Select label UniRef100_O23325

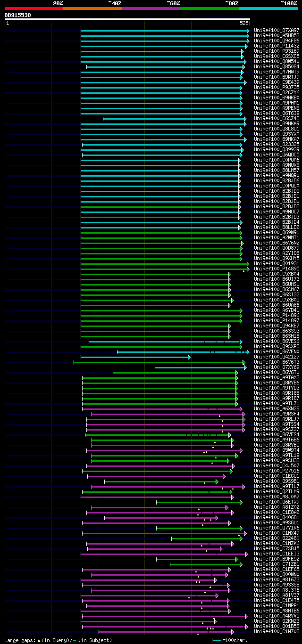pyautogui.click(x=277, y=144)
